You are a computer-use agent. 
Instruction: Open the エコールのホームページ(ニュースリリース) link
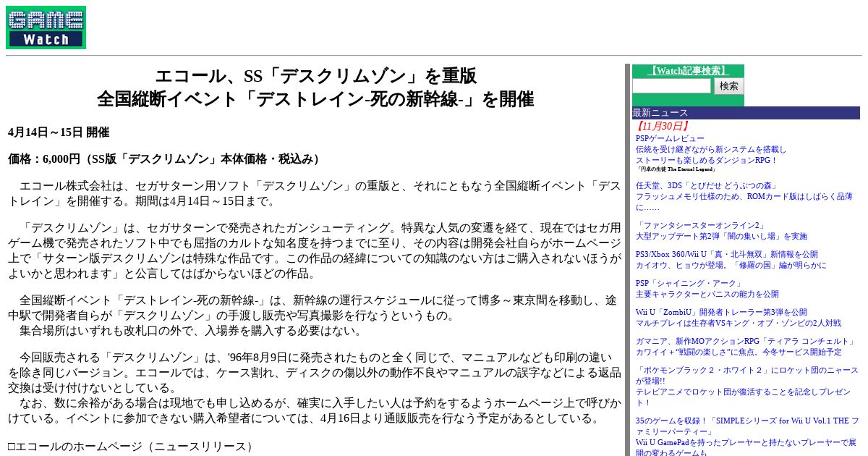(x=135, y=446)
